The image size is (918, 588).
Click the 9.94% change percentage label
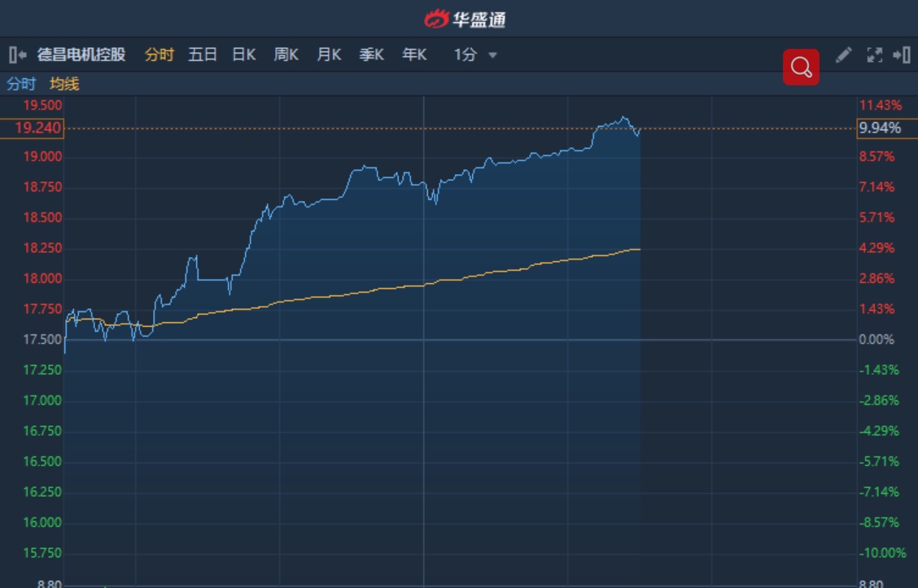[x=880, y=128]
